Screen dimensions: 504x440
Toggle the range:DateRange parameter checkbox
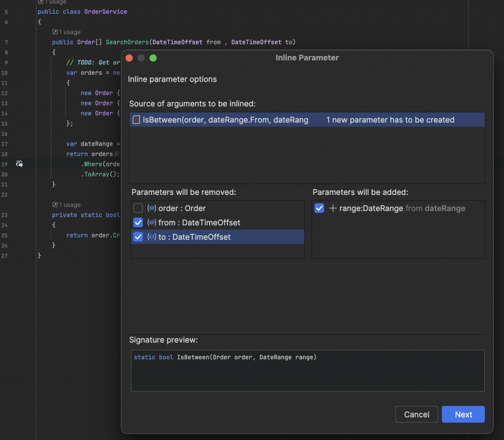point(319,208)
